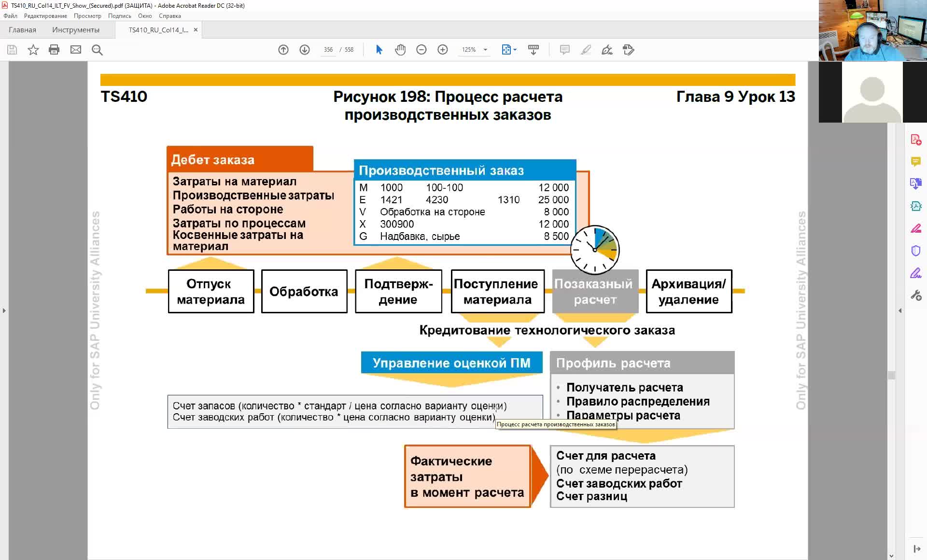Open the More Tools wrench icon in the sidebar
The image size is (927, 560).
point(916,295)
